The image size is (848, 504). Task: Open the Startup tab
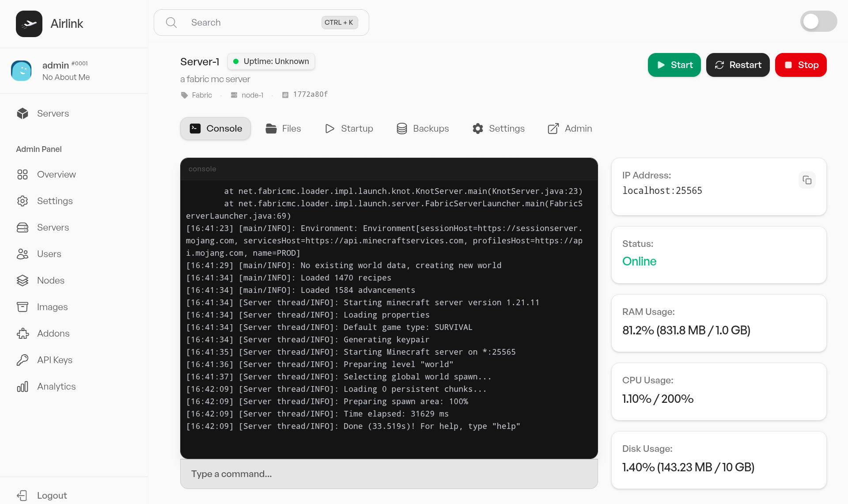349,129
